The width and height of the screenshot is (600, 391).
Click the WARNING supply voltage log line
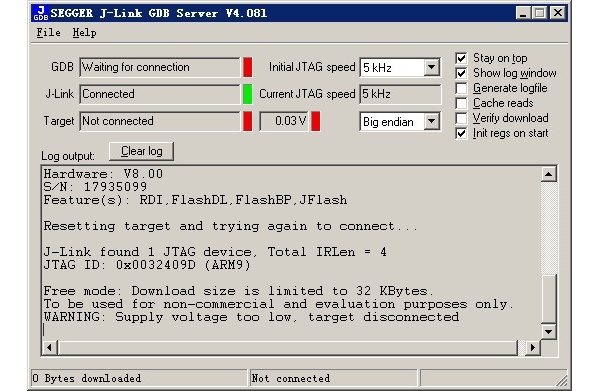(x=251, y=317)
